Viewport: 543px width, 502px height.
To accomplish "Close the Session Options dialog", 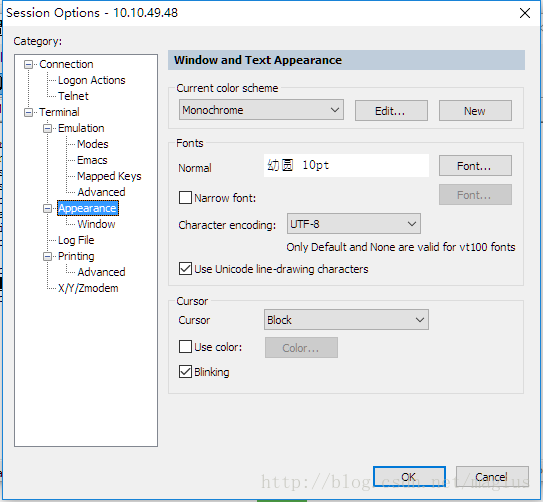I will [x=525, y=13].
